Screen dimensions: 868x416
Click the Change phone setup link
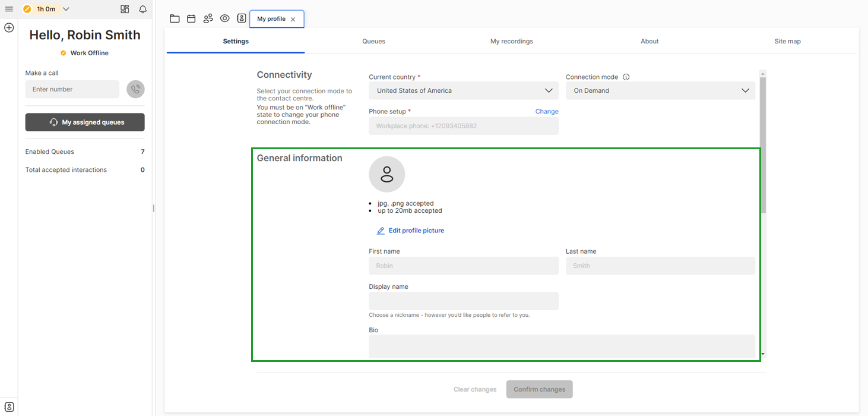(x=547, y=111)
